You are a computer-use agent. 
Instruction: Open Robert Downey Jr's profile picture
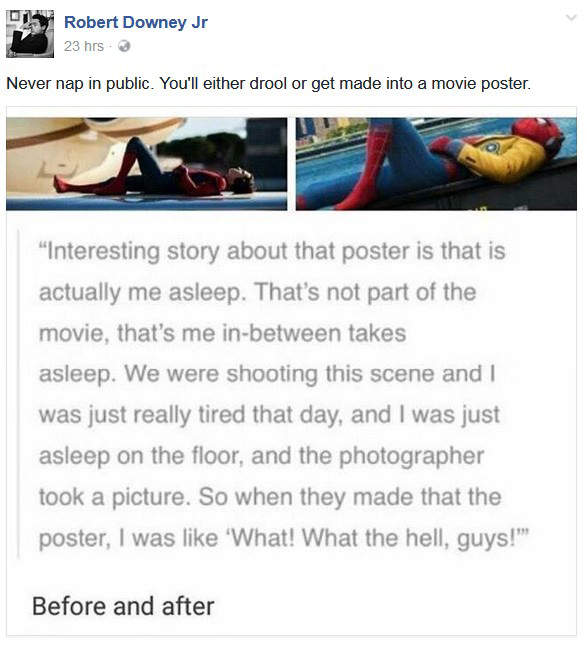pyautogui.click(x=30, y=34)
